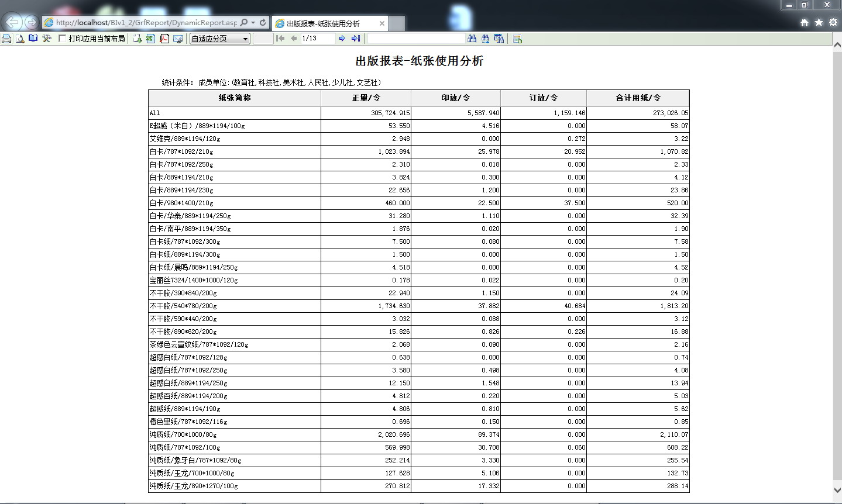Open the browser Favorites star
The image size is (842, 504).
(819, 22)
